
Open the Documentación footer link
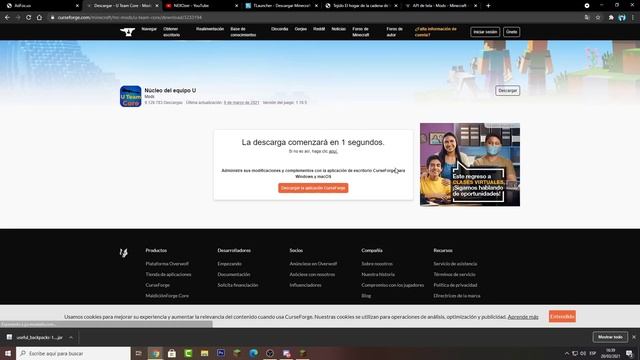click(234, 274)
